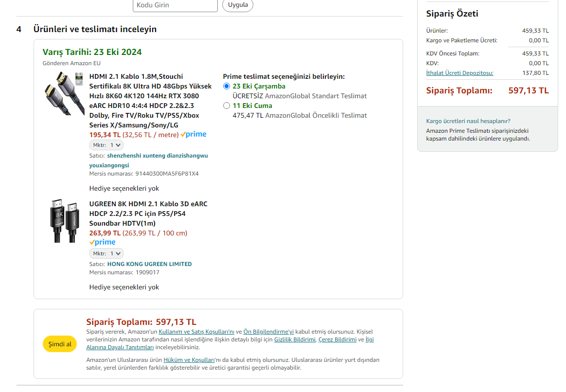The image size is (566, 392).
Task: Click the Stouchi HDMI 2.1 Kablo product title
Action: [x=151, y=101]
